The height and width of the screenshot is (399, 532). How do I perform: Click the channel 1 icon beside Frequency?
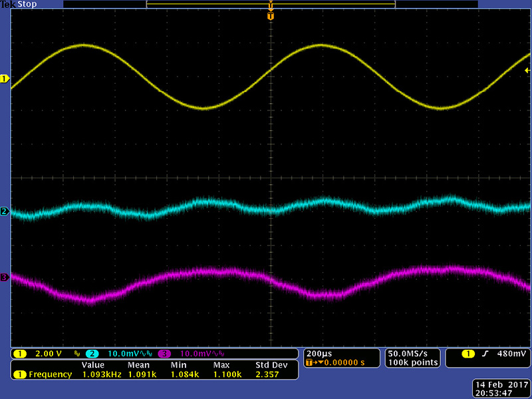coord(20,374)
